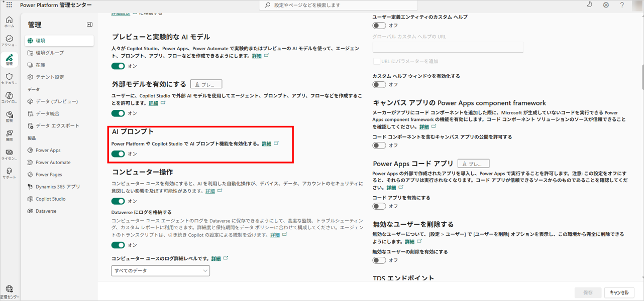Open the すべてのデータ log level dropdown
The image size is (644, 301).
tap(160, 271)
